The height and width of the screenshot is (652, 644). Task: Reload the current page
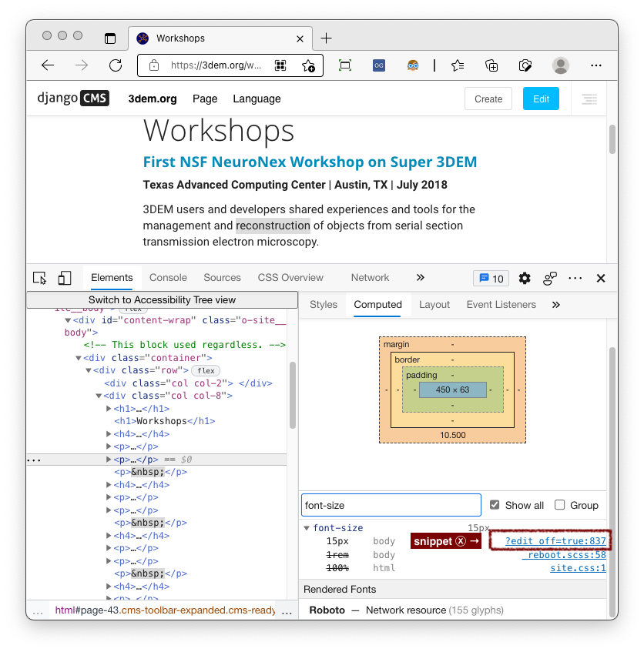tap(116, 65)
